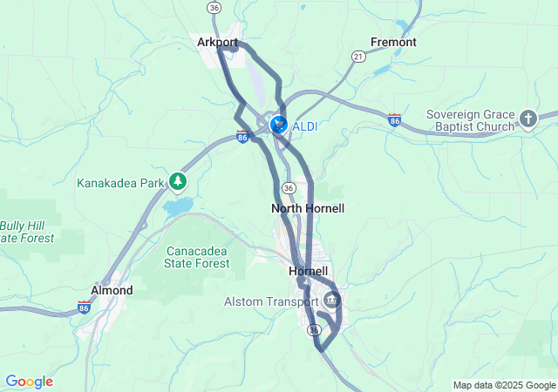Screen dimensions: 558x392
Task: Select the Hornell city label
Action: [x=308, y=271]
